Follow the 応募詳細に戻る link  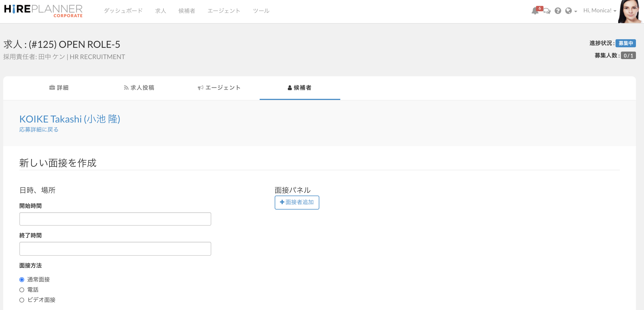click(39, 130)
